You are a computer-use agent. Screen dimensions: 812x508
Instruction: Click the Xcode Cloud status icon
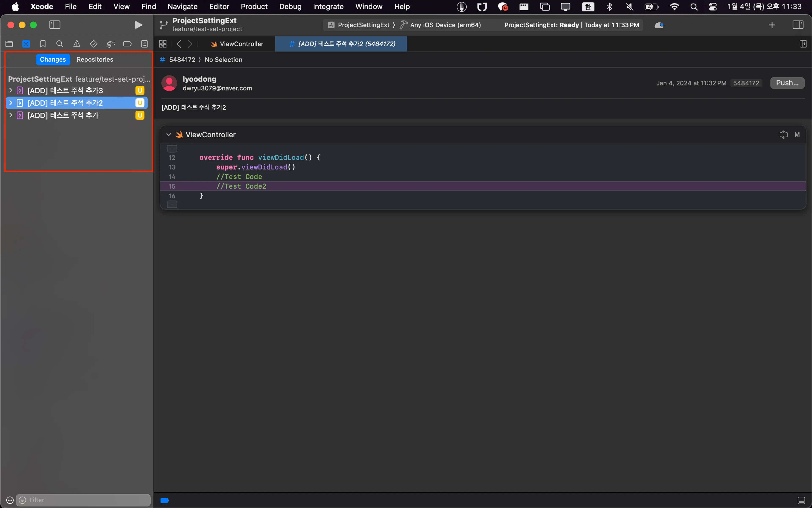coord(659,25)
